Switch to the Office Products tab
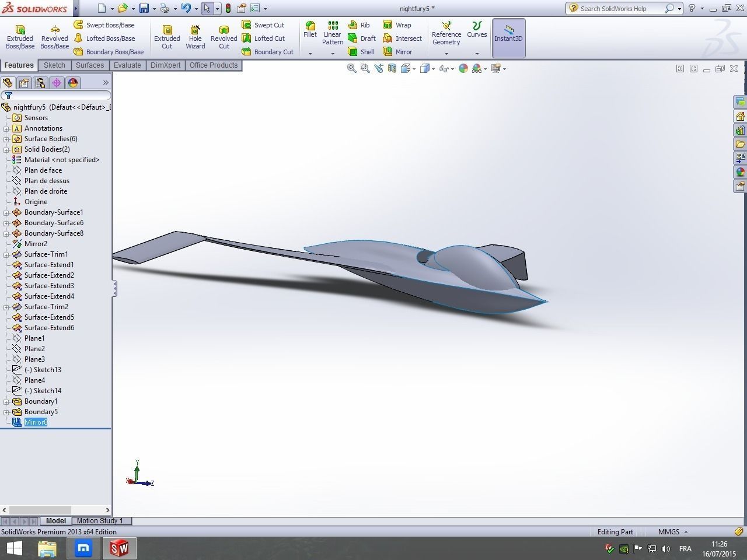Image resolution: width=747 pixels, height=560 pixels. pyautogui.click(x=214, y=65)
